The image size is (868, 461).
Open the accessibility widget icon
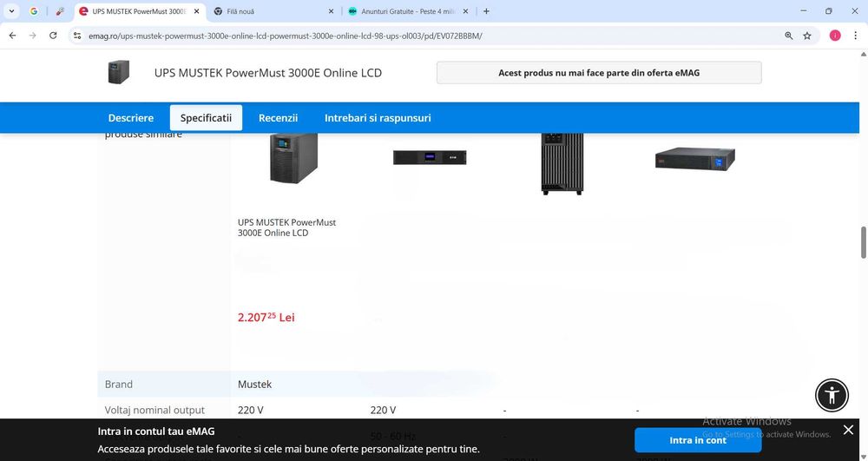tap(832, 395)
